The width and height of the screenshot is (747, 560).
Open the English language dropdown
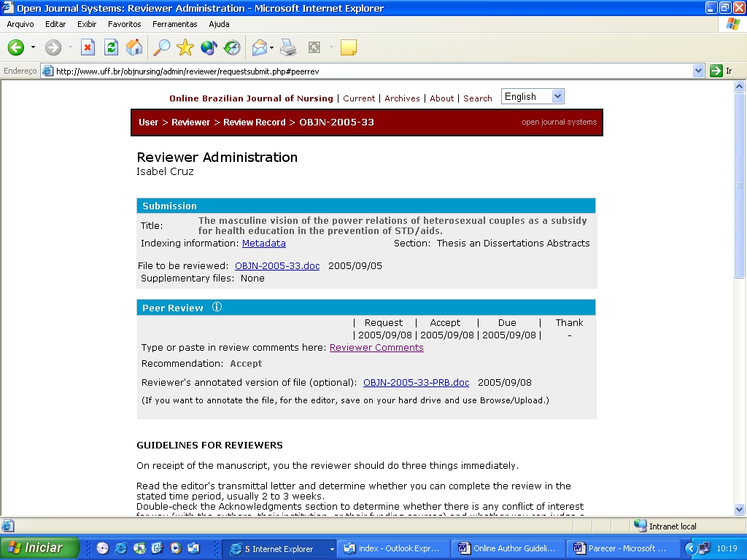click(x=533, y=96)
